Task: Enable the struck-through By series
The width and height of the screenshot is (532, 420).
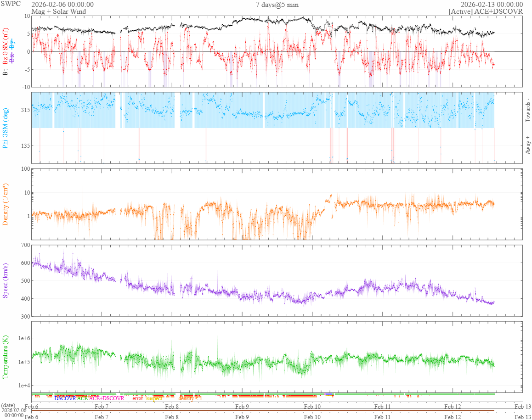Action: 12,45
